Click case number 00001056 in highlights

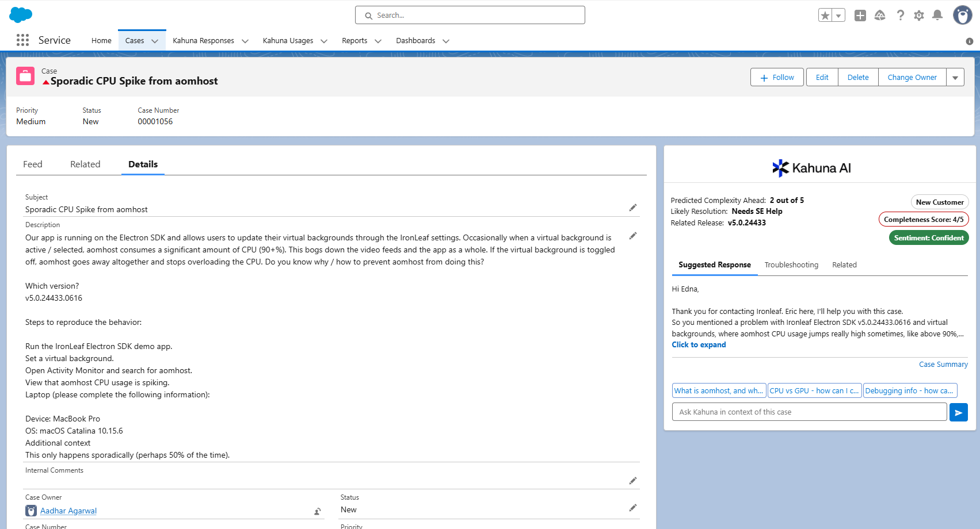pos(155,121)
